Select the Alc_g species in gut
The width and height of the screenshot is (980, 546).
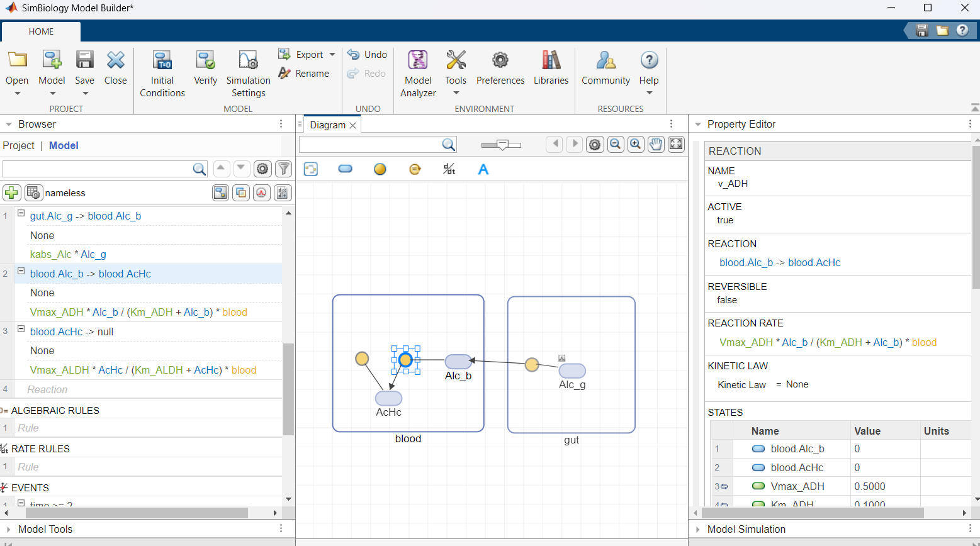[572, 371]
